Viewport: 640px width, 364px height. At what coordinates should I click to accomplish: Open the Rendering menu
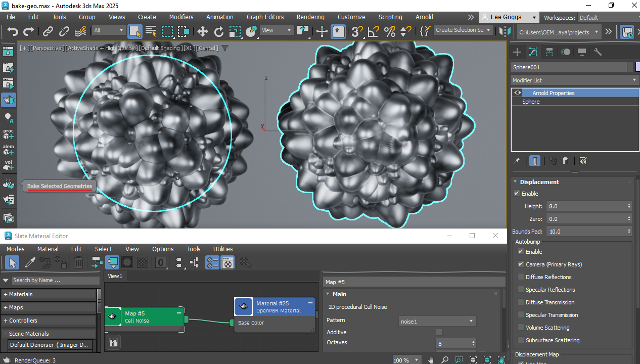point(310,17)
